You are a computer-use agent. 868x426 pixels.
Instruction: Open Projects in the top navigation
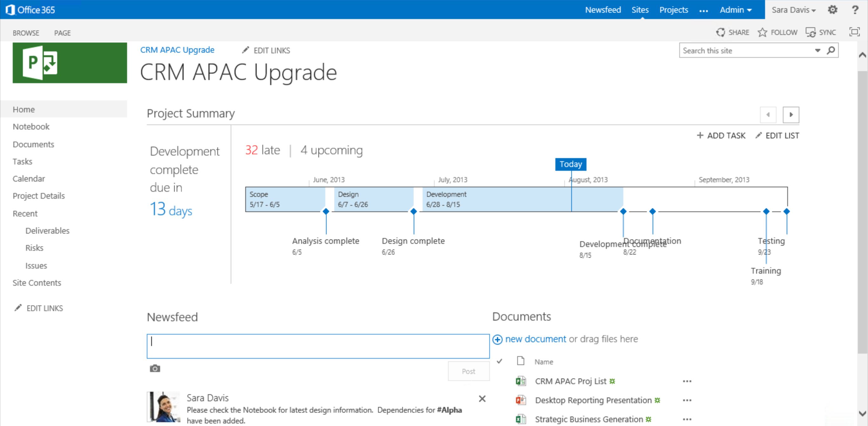point(673,10)
